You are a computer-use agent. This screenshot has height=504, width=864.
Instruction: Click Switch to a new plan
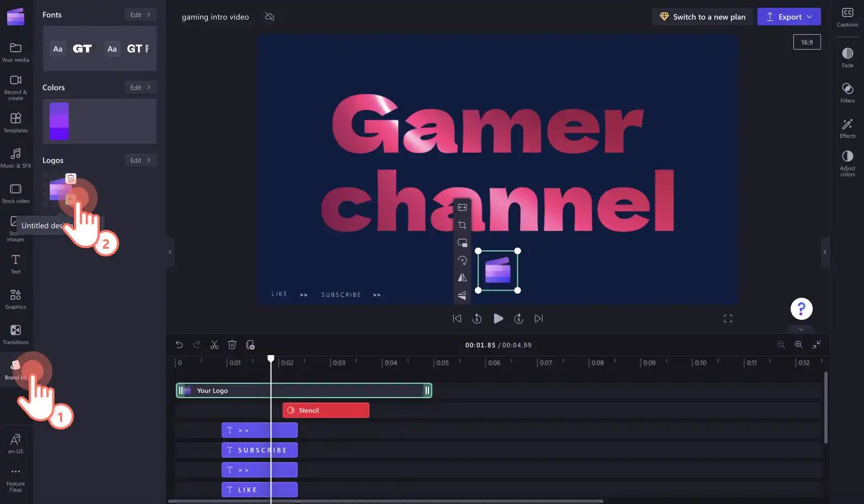pyautogui.click(x=702, y=17)
